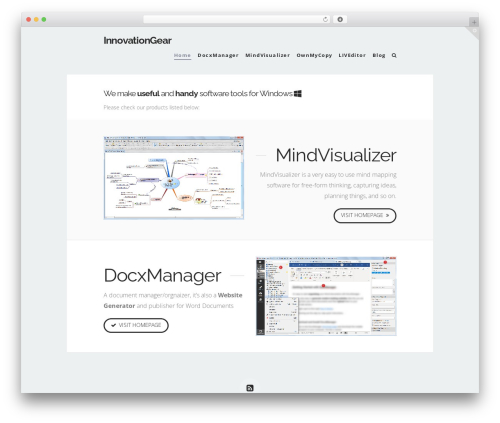The width and height of the screenshot is (500, 423).
Task: Click the green maximize window dot
Action: coord(44,19)
